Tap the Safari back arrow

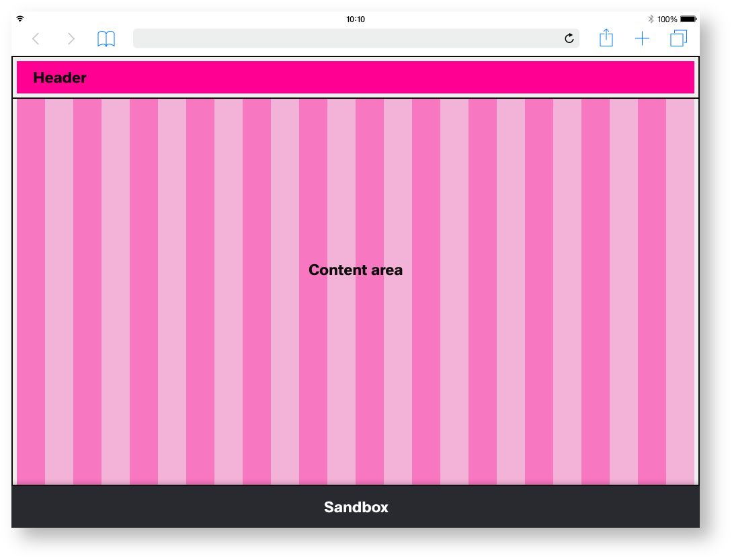pos(36,39)
